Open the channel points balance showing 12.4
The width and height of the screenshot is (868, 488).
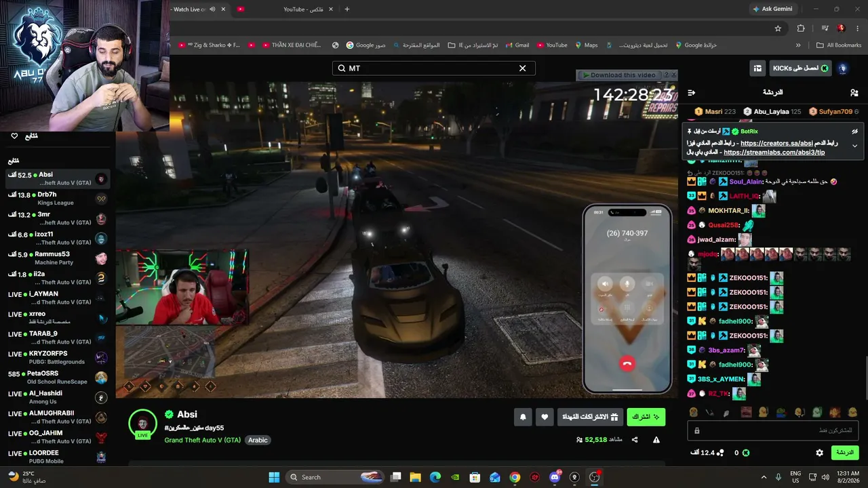click(707, 453)
